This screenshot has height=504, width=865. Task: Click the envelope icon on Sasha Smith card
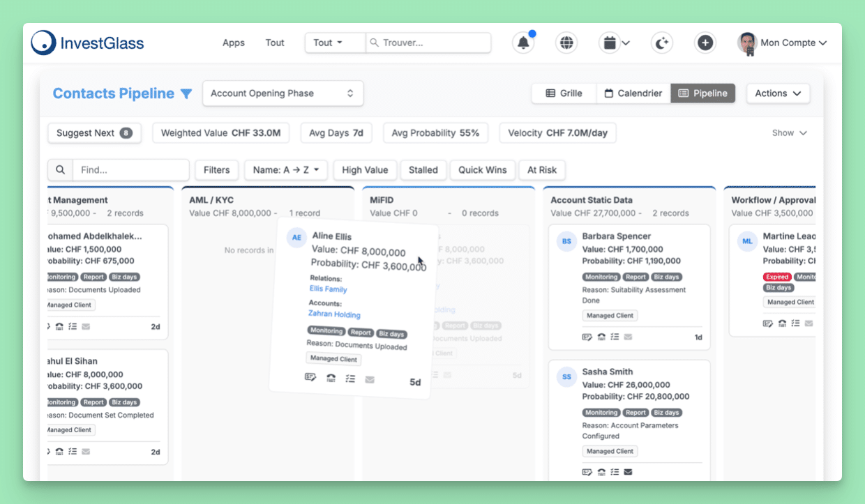(628, 472)
